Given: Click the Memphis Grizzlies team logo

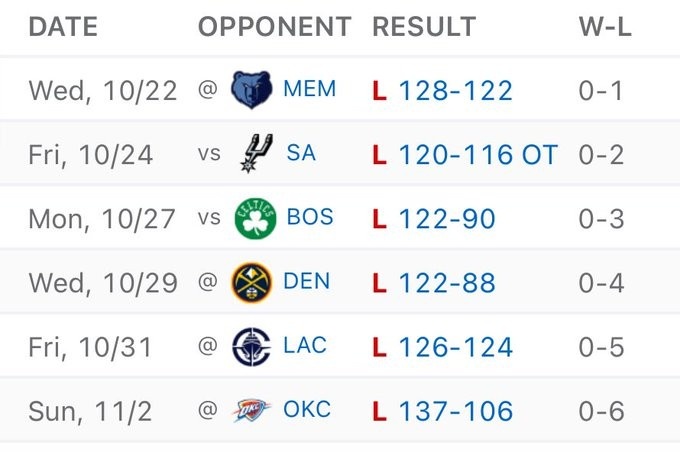Looking at the screenshot, I should (x=252, y=91).
